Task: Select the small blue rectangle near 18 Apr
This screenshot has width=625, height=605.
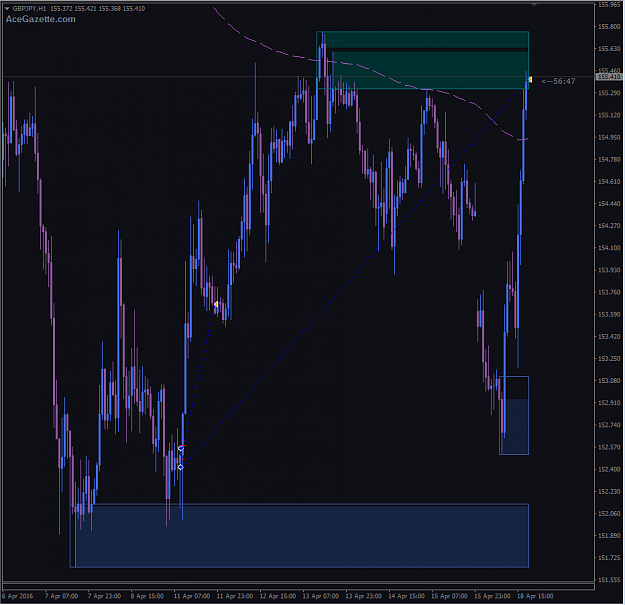Action: click(514, 415)
